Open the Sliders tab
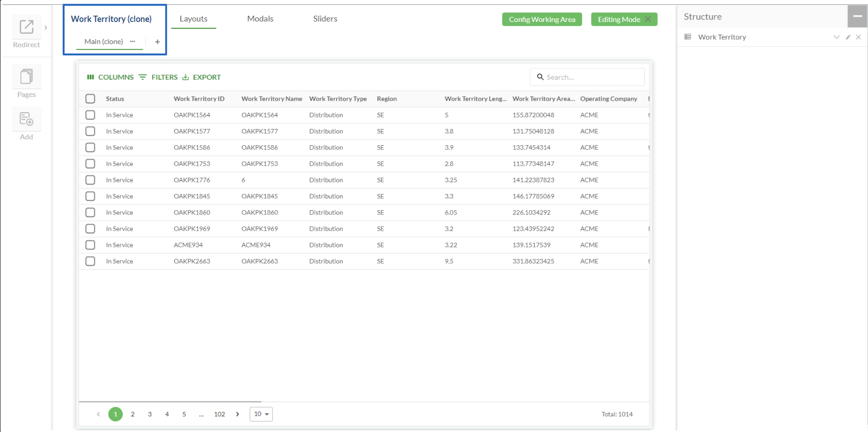The height and width of the screenshot is (432, 868). point(325,19)
